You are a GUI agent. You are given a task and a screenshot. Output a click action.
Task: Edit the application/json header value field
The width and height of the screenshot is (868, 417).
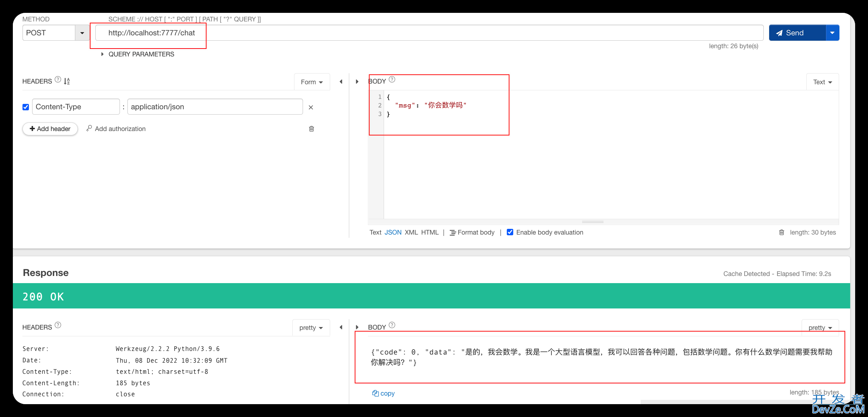pyautogui.click(x=215, y=107)
